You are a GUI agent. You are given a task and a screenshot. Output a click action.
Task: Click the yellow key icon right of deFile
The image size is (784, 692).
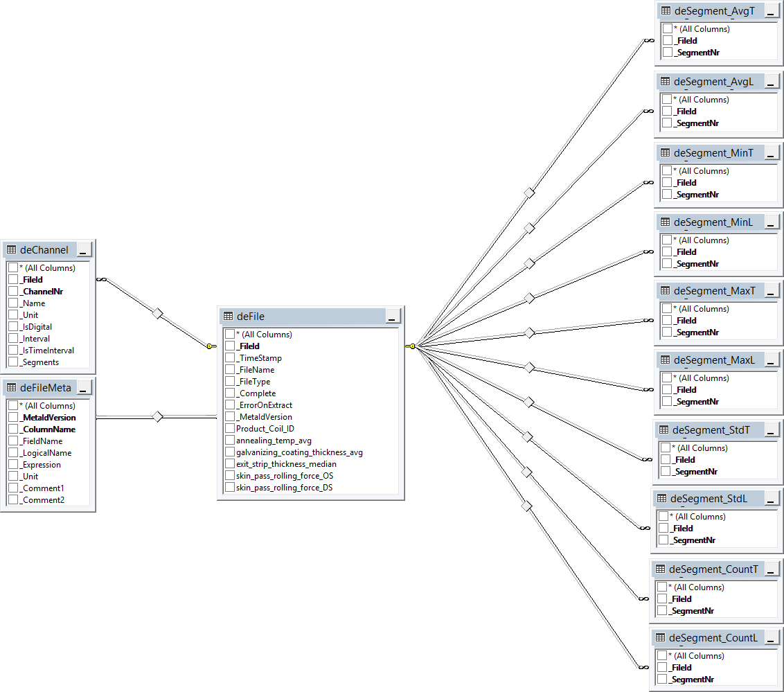click(x=410, y=346)
